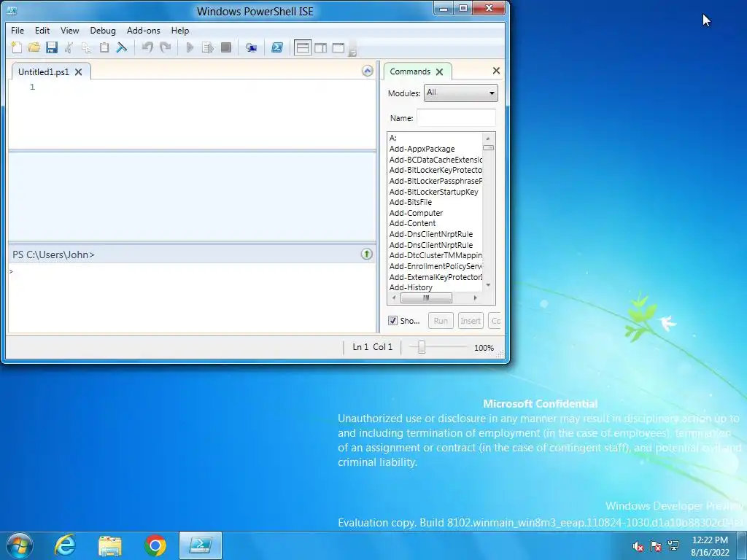Select the A: entry in command list
The image size is (747, 560).
[x=393, y=138]
